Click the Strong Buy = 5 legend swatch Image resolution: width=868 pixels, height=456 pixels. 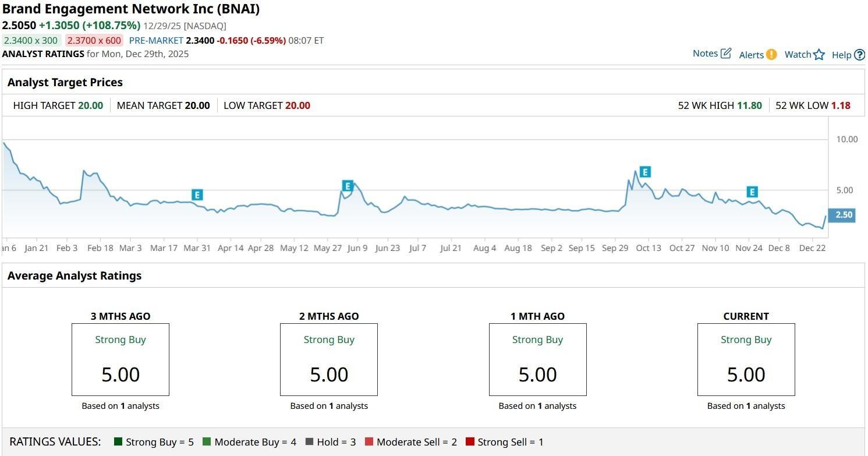(x=118, y=442)
